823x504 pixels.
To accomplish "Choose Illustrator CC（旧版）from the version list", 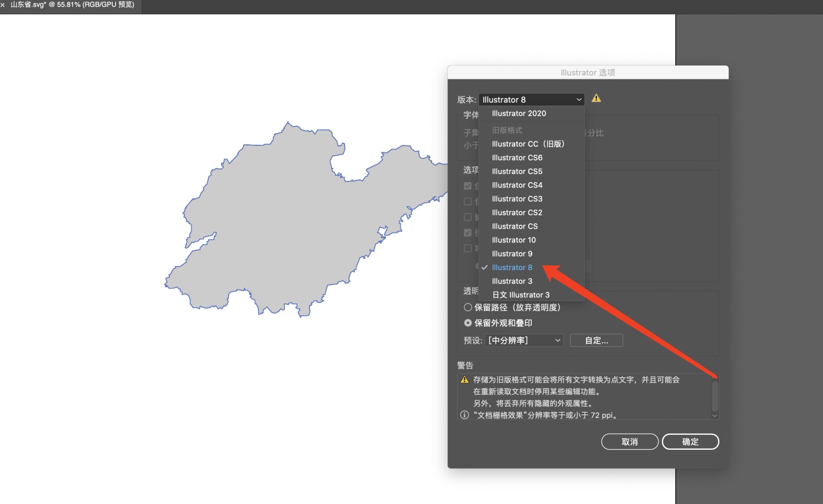I will (528, 144).
